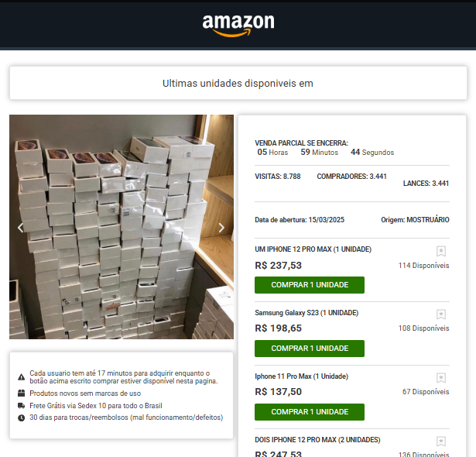Click the Ultimas unidades disponiveis banner
This screenshot has height=457, width=476.
point(238,83)
